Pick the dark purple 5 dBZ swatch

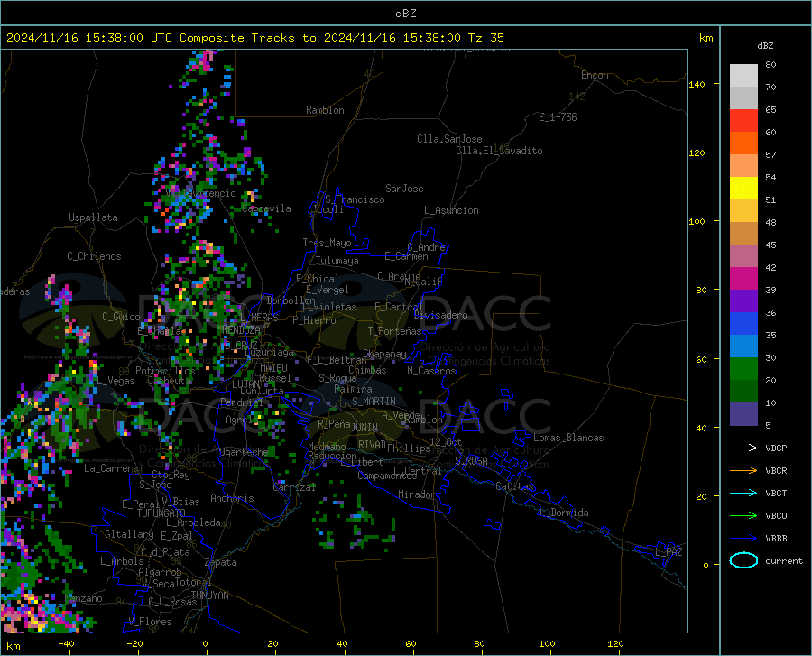click(x=743, y=414)
